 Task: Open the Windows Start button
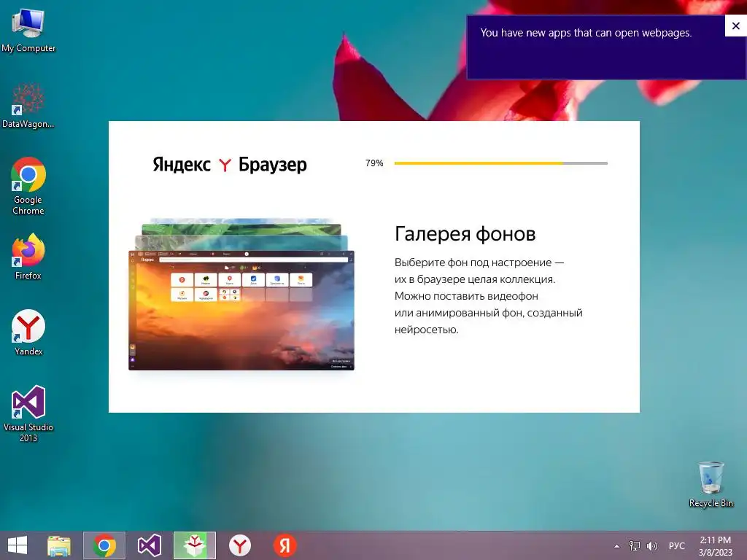(x=18, y=545)
